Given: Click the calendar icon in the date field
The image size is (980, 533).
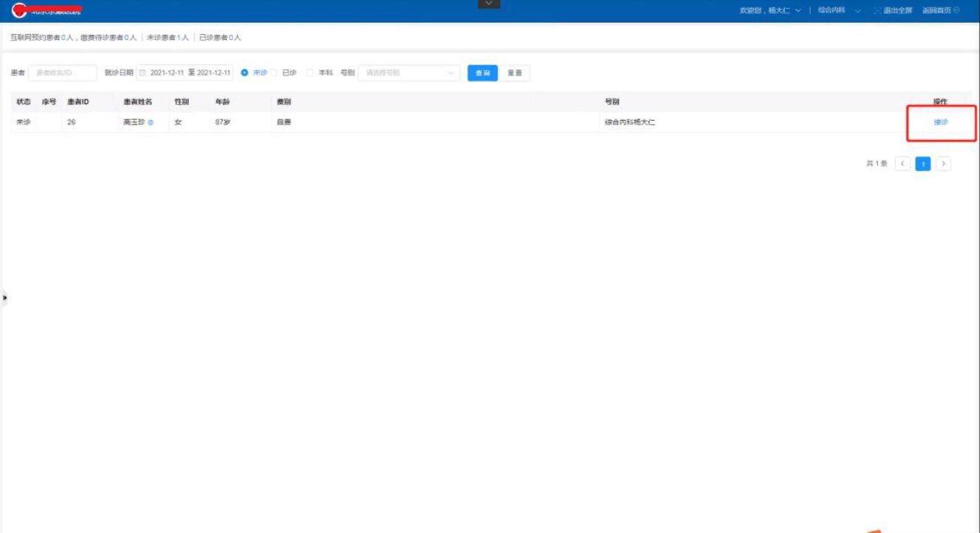Looking at the screenshot, I should point(143,73).
